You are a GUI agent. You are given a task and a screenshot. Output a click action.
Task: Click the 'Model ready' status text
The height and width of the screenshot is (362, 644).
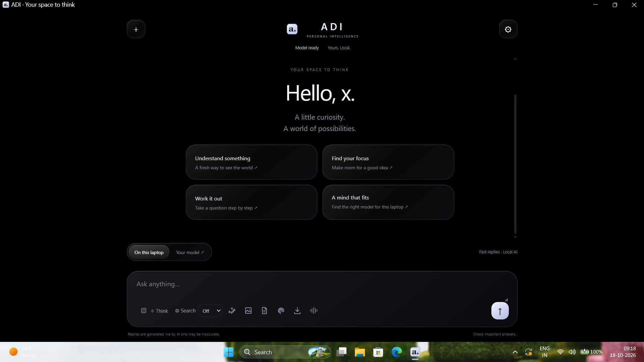click(x=307, y=48)
